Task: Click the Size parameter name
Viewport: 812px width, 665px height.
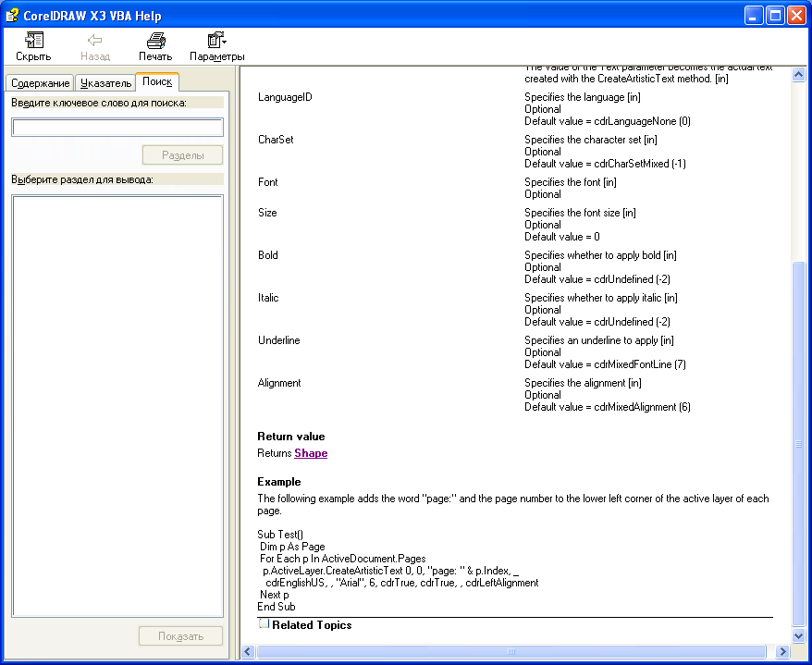Action: click(x=267, y=213)
